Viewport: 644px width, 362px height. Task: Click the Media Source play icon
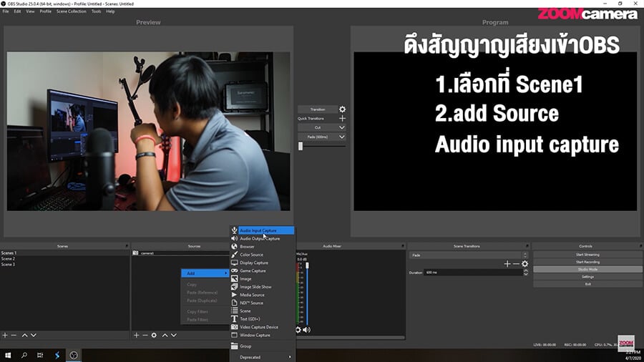pyautogui.click(x=234, y=295)
